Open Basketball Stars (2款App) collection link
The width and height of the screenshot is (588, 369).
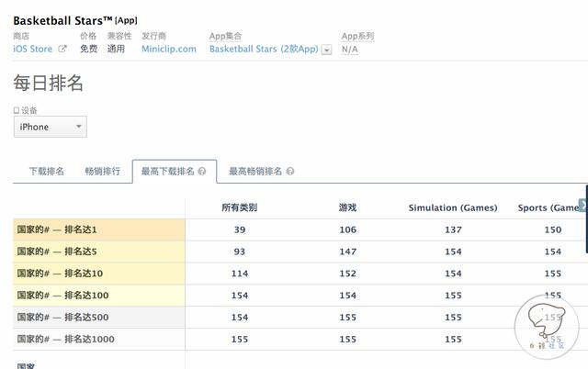click(263, 50)
